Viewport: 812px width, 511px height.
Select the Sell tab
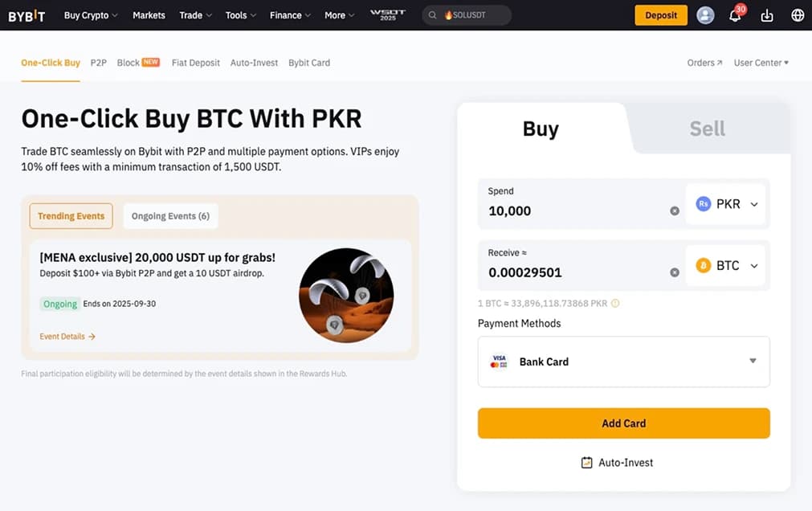coord(706,127)
